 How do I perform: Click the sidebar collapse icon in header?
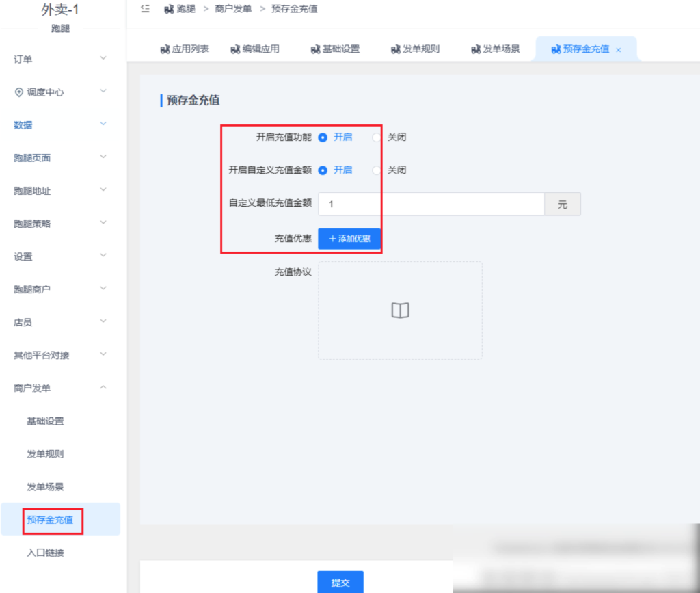(145, 9)
